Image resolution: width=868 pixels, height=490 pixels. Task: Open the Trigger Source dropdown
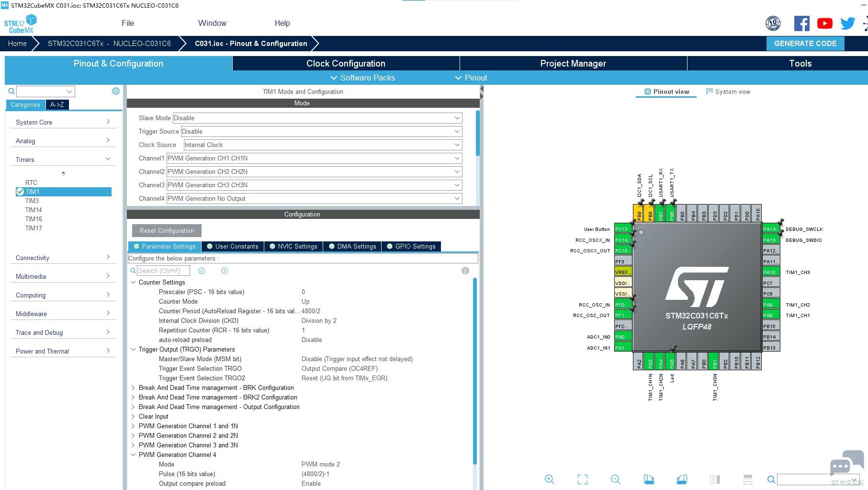321,131
